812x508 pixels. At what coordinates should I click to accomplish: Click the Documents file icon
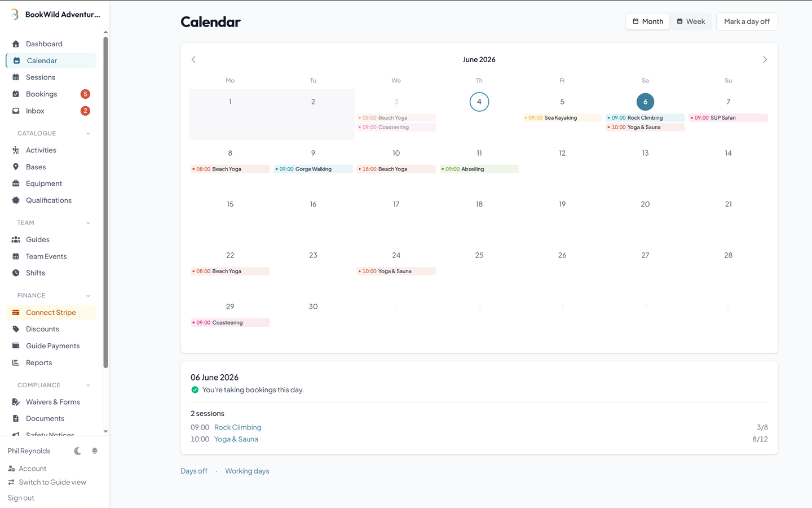pos(16,419)
